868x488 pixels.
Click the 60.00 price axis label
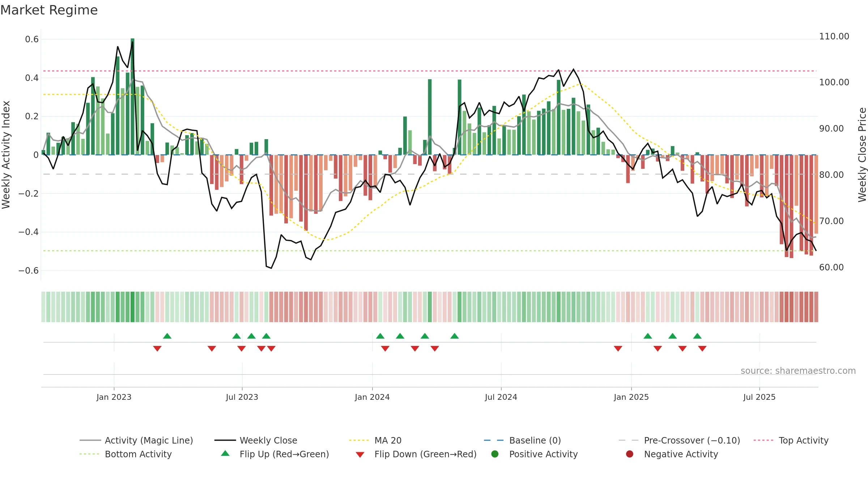831,267
